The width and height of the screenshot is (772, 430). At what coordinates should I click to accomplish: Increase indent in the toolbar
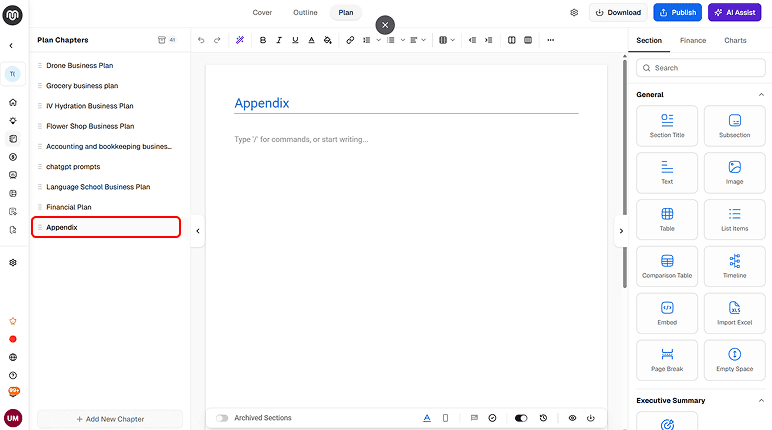coord(488,40)
